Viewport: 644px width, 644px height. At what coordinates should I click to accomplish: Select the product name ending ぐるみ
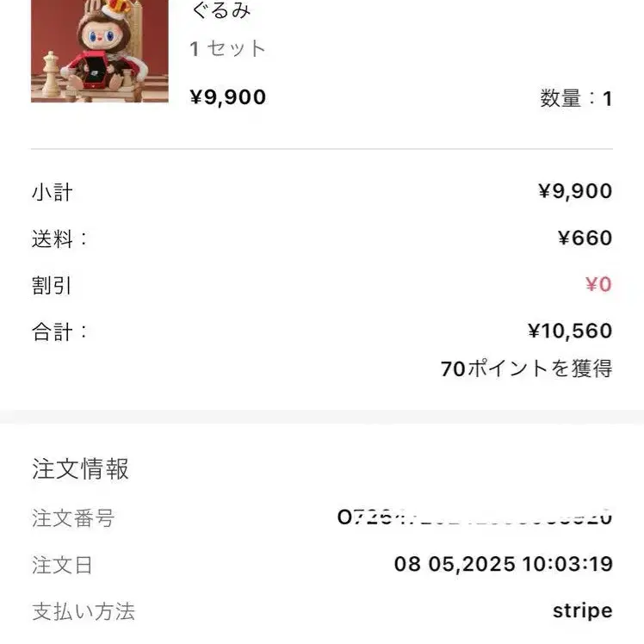[221, 10]
